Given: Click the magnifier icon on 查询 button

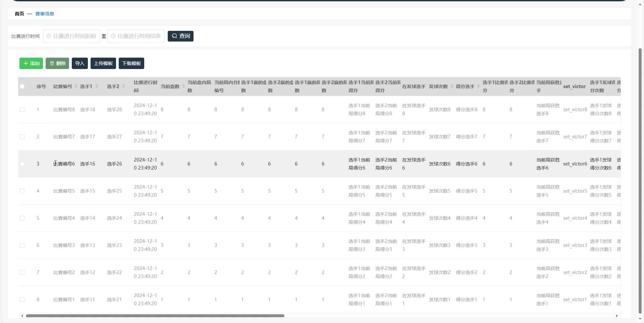Looking at the screenshot, I should (174, 36).
